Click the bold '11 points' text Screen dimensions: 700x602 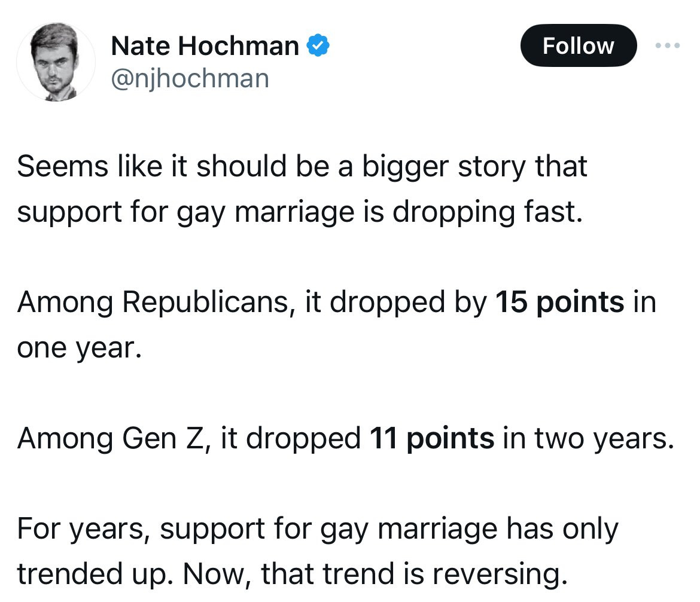pyautogui.click(x=432, y=438)
